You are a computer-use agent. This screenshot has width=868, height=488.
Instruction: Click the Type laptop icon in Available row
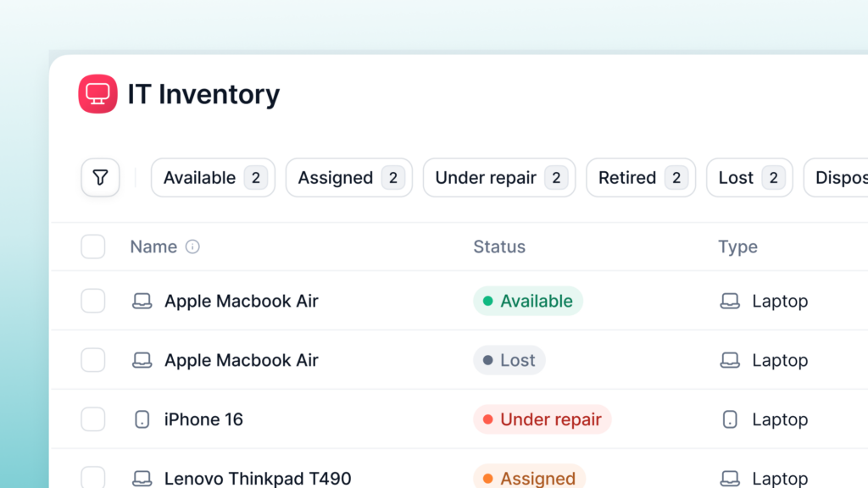pyautogui.click(x=730, y=302)
